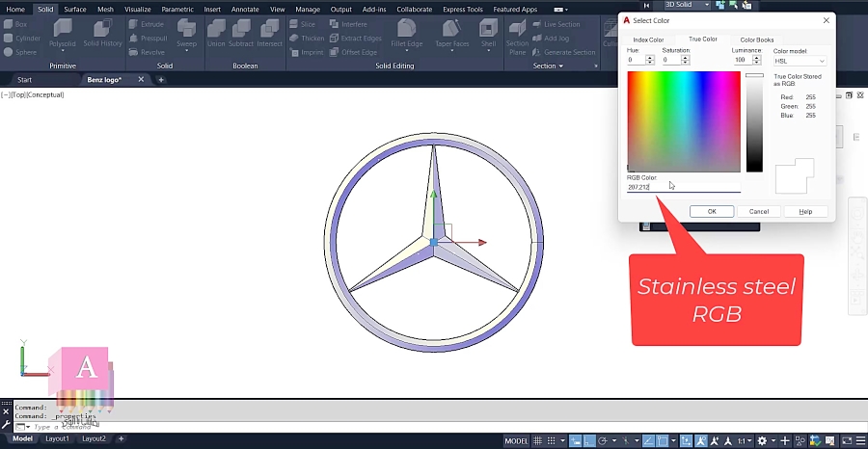Screen dimensions: 868x449
Task: Switch to the Index Color tab
Action: (648, 40)
